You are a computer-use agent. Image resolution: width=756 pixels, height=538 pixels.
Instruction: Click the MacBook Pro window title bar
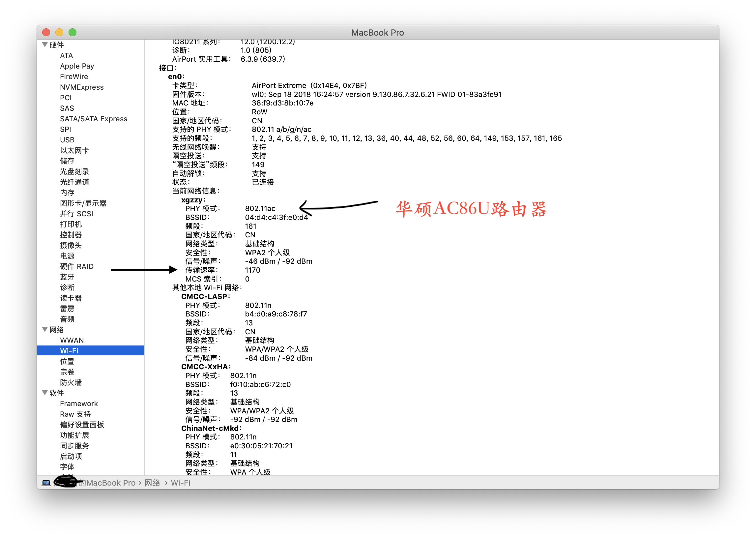(x=377, y=32)
